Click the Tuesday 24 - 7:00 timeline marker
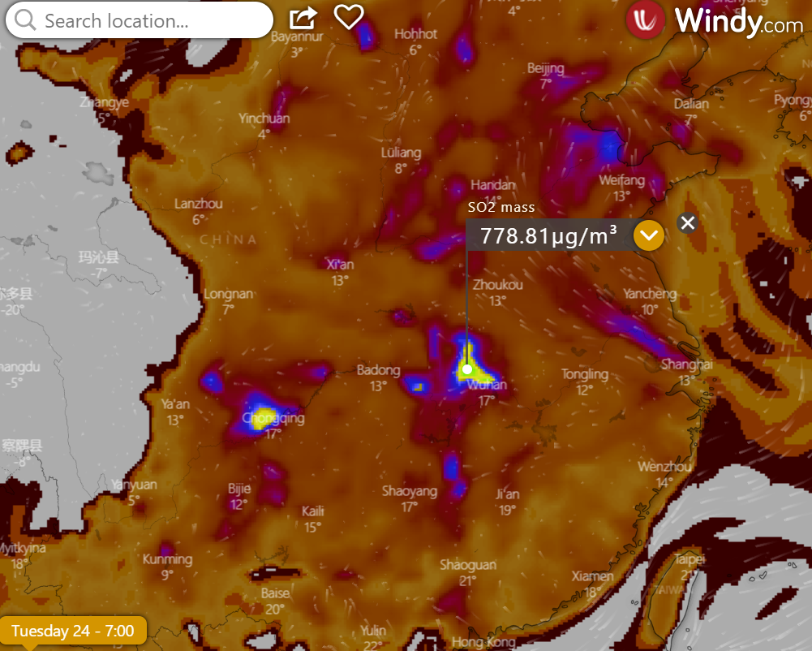The height and width of the screenshot is (651, 812). point(73,631)
